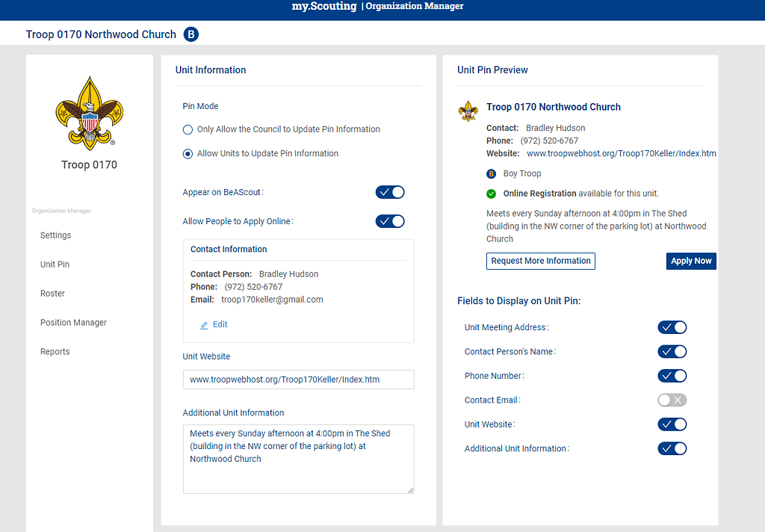The width and height of the screenshot is (765, 532).
Task: Enable the Contact Email display toggle
Action: click(x=672, y=400)
